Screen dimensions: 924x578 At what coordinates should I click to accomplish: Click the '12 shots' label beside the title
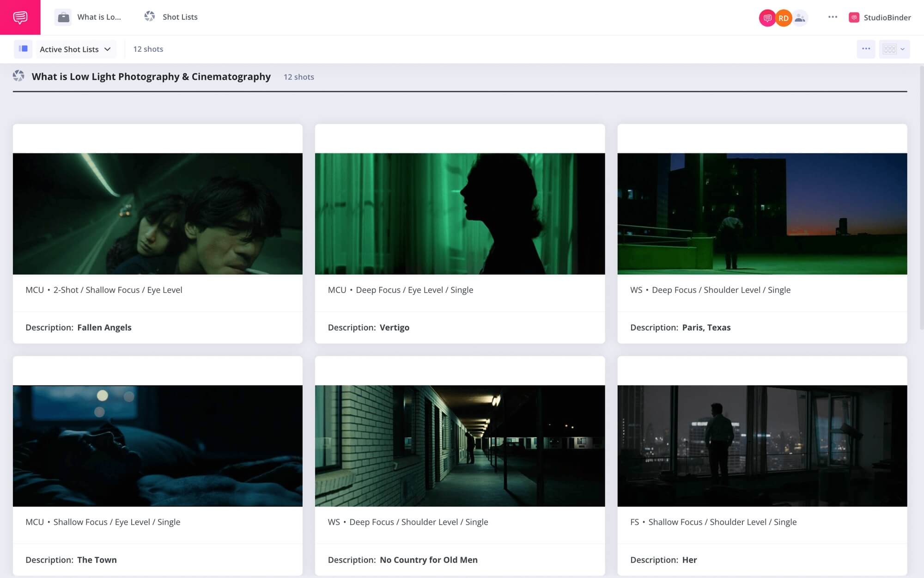pyautogui.click(x=298, y=77)
